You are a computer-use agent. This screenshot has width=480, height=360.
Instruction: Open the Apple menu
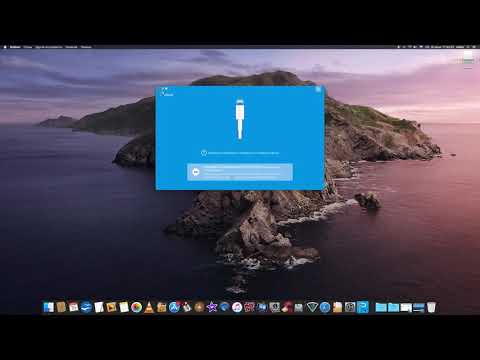coord(5,47)
